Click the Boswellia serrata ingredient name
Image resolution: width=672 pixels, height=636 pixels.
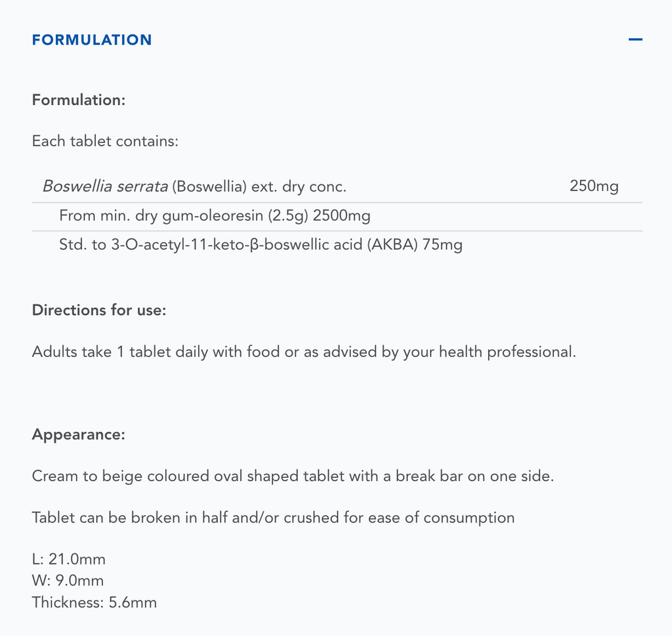click(x=105, y=186)
